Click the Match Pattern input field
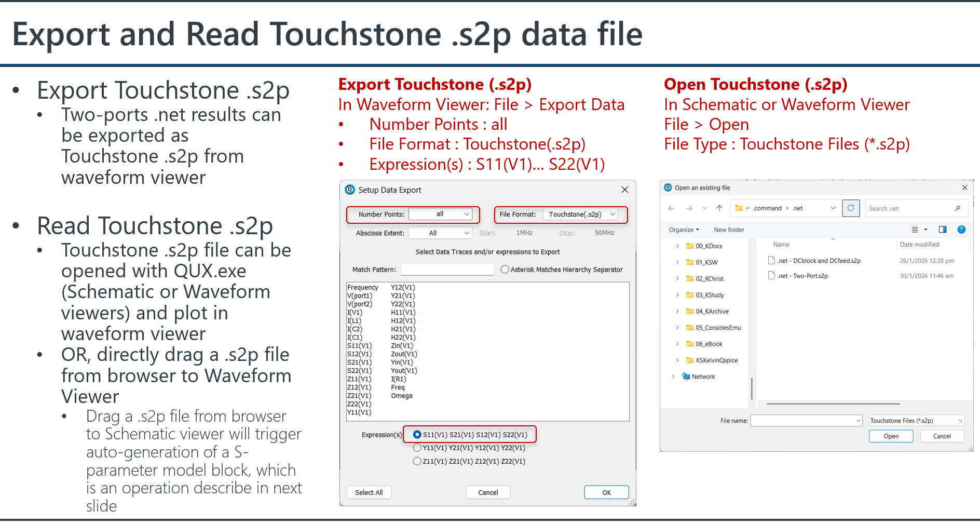Image resolution: width=980 pixels, height=524 pixels. [447, 270]
